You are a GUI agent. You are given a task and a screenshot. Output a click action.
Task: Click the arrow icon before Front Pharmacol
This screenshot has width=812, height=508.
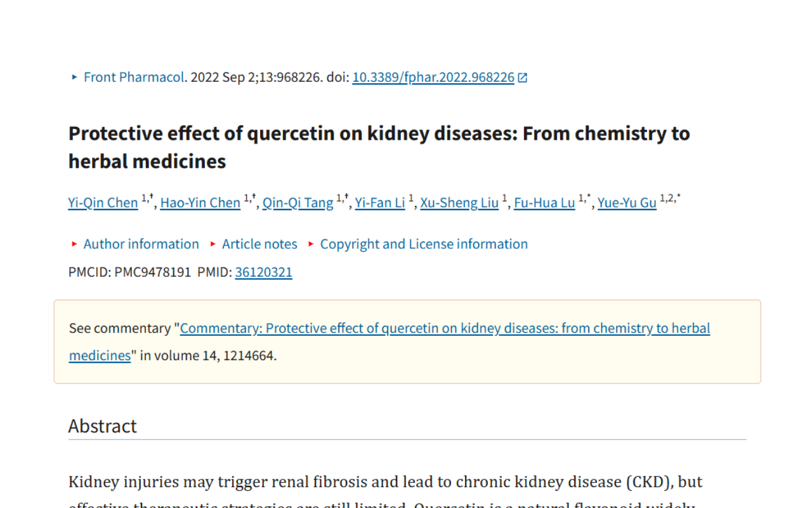click(x=74, y=77)
